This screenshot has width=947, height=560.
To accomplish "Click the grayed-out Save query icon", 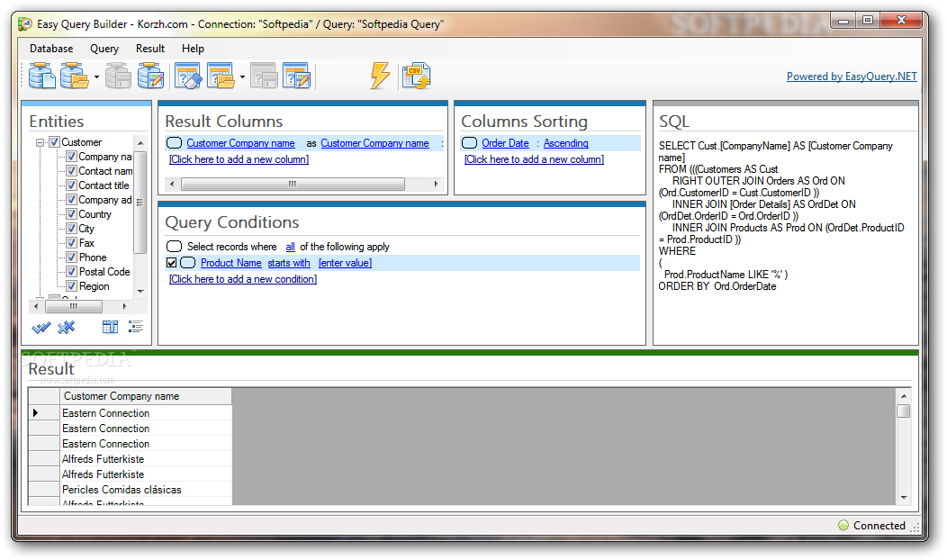I will [x=264, y=77].
